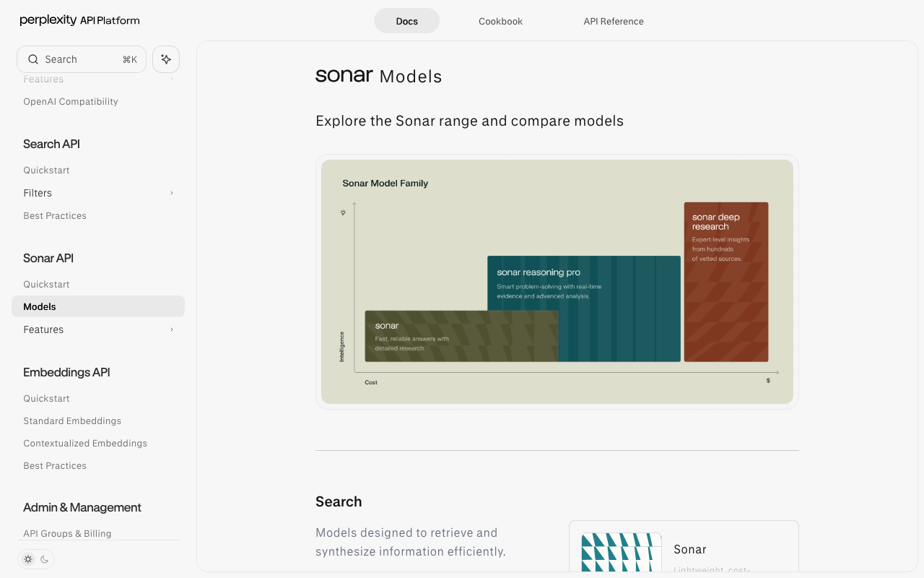924x578 pixels.
Task: Open the Cookbook tab
Action: click(501, 21)
